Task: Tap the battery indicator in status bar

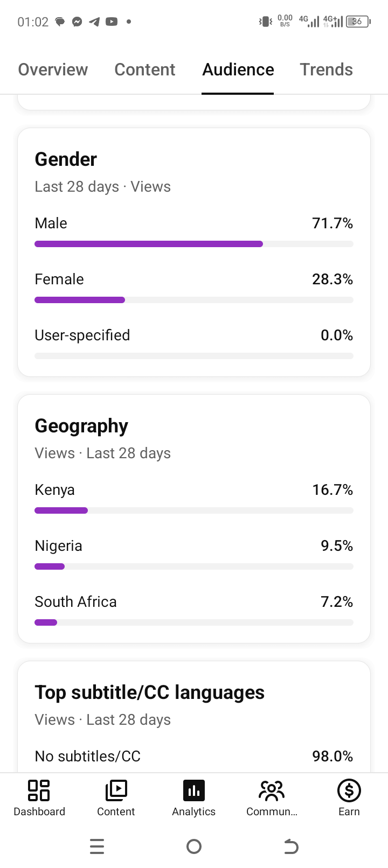Action: point(358,22)
